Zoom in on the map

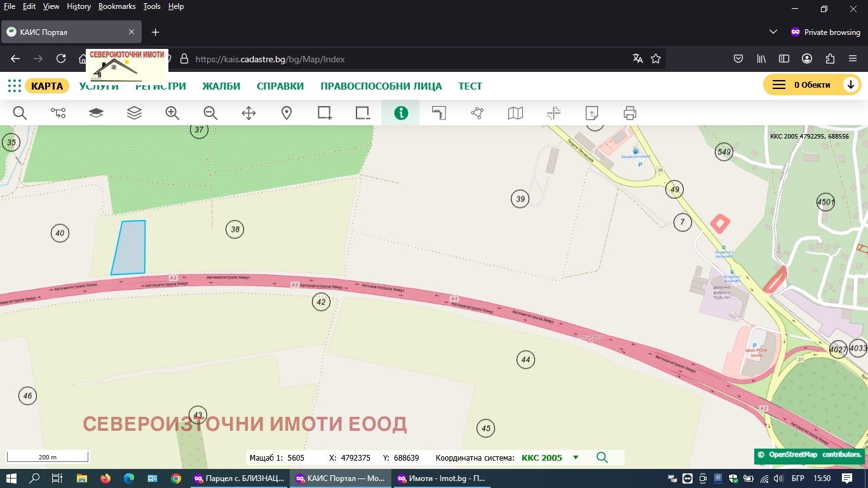(172, 113)
